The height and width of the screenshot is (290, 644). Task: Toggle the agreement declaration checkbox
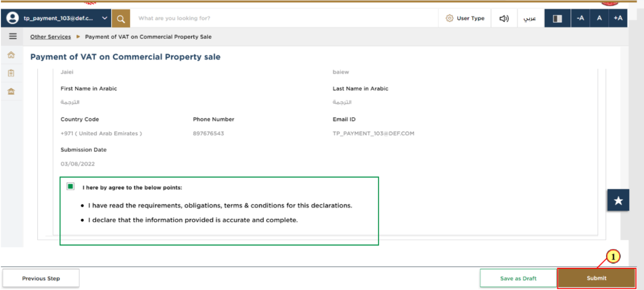tap(70, 186)
